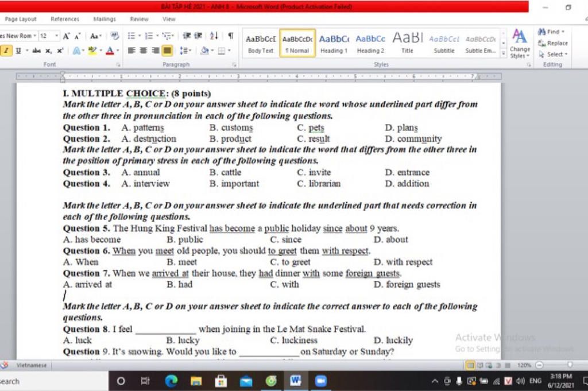Apply the yellow text highlight color

click(x=92, y=51)
